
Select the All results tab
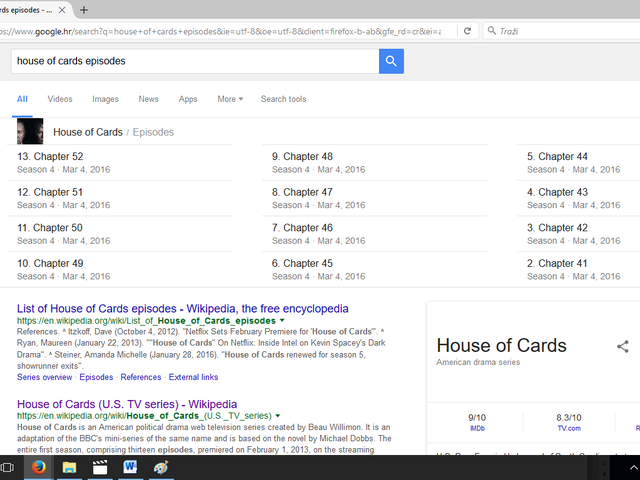(22, 99)
